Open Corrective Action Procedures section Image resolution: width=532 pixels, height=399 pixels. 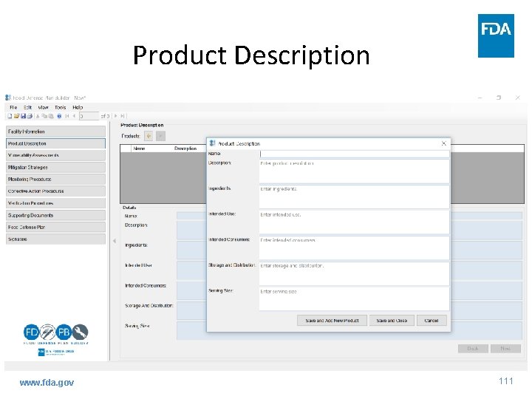pos(55,191)
